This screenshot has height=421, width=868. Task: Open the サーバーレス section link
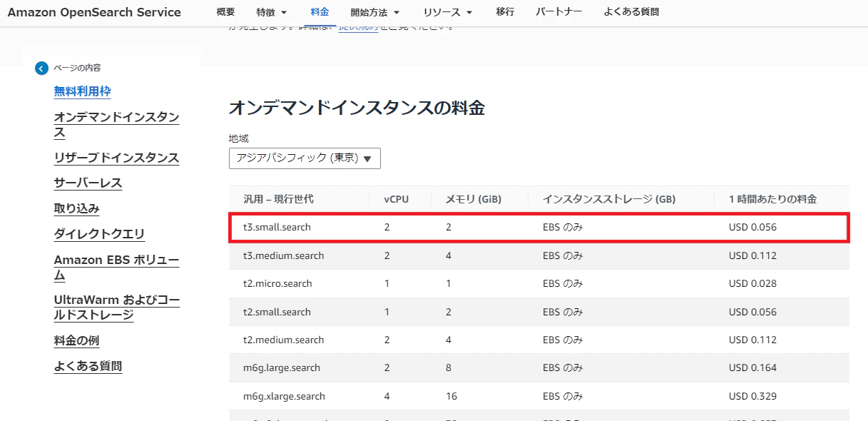[88, 183]
